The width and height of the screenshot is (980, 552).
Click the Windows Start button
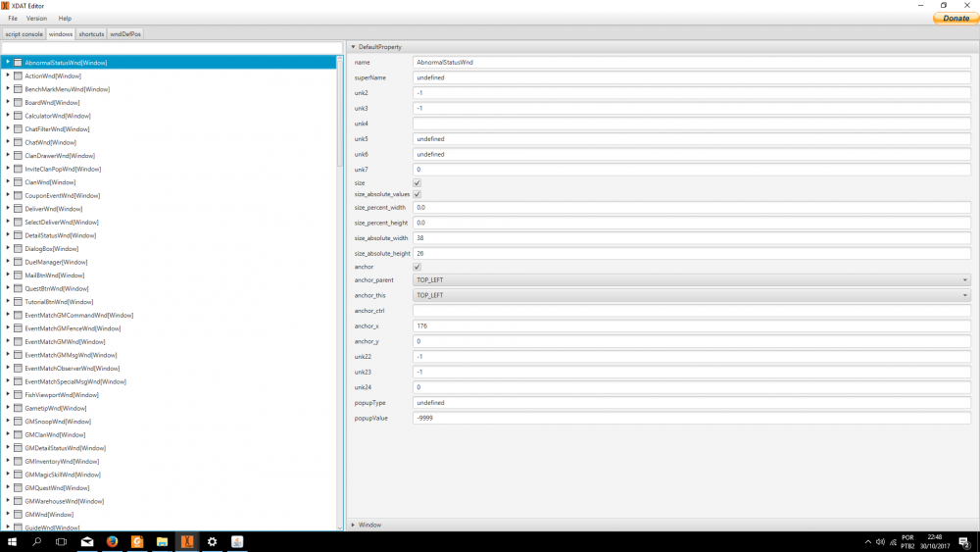click(13, 541)
